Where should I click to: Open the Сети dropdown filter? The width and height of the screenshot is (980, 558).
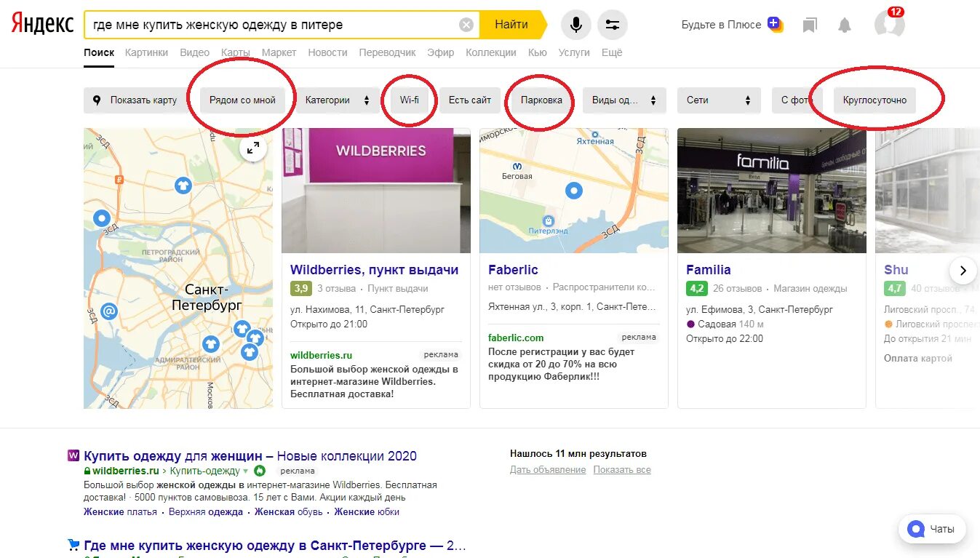pyautogui.click(x=719, y=100)
